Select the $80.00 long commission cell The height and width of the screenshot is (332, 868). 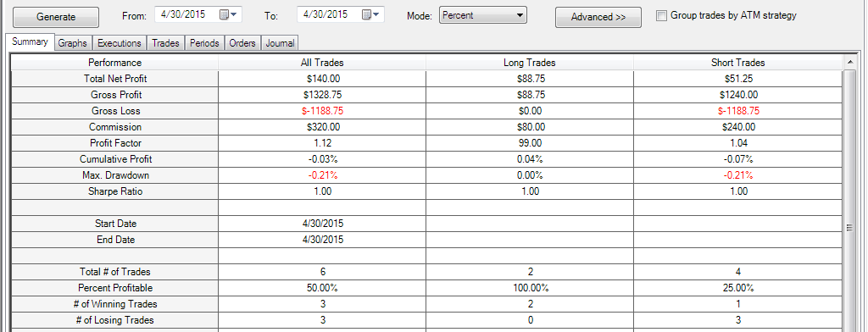click(x=530, y=127)
